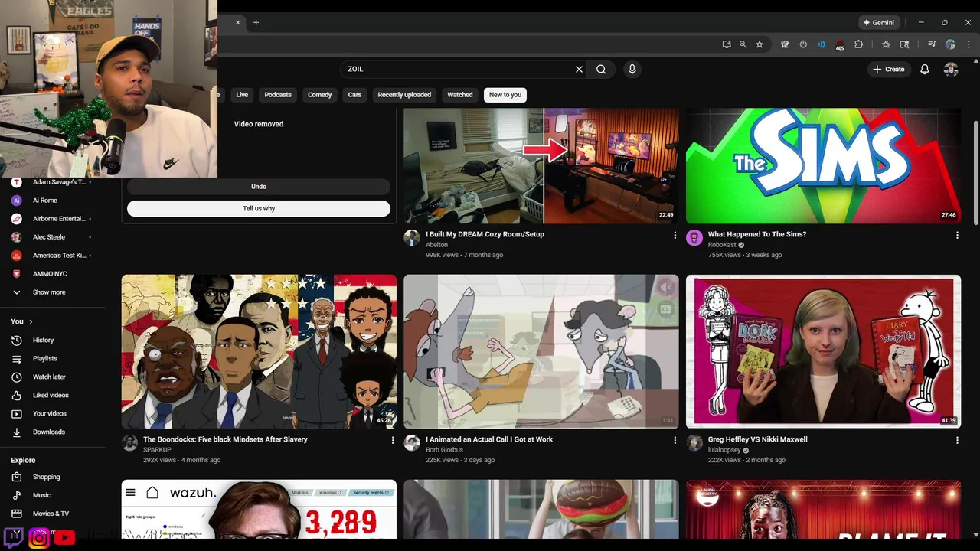This screenshot has width=980, height=551.
Task: Clear the ZOIL search text
Action: tap(579, 69)
